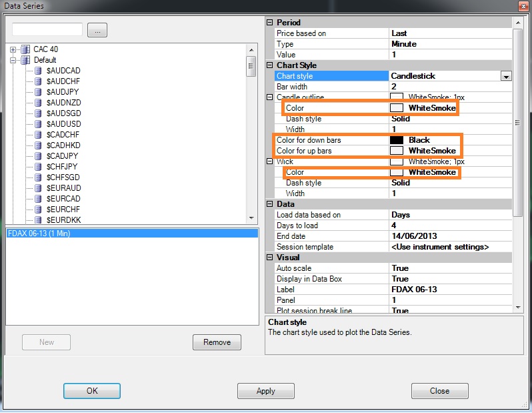
Task: Select the $AUDJPY instrument icon
Action: click(39, 92)
